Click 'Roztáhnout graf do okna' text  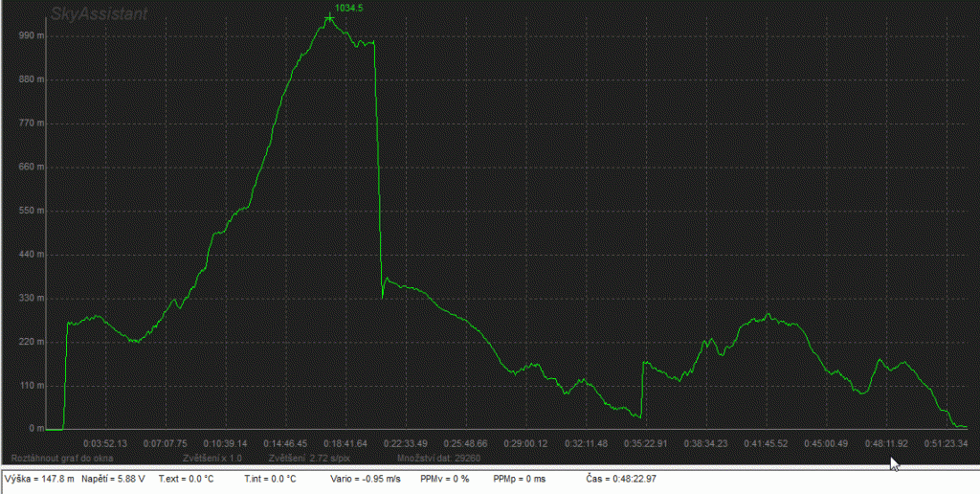click(62, 458)
